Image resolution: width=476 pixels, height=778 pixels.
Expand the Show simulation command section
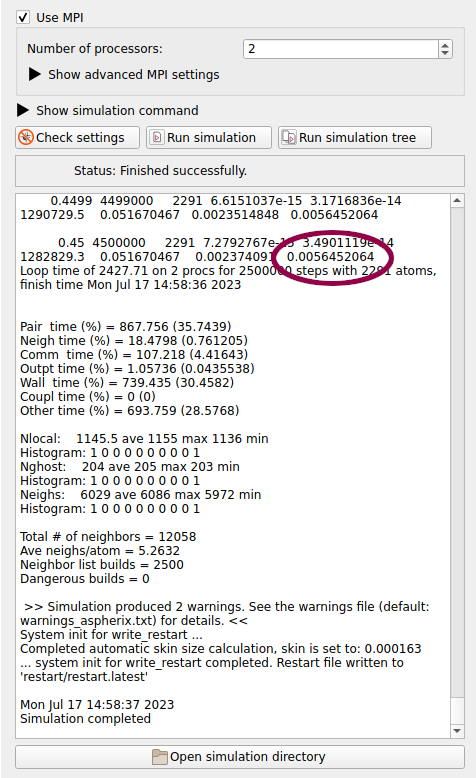pyautogui.click(x=23, y=110)
